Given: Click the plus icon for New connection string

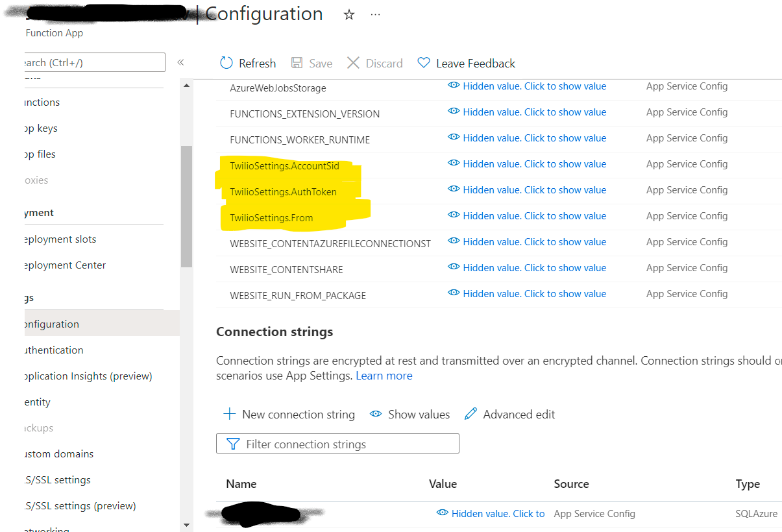Looking at the screenshot, I should coord(229,414).
